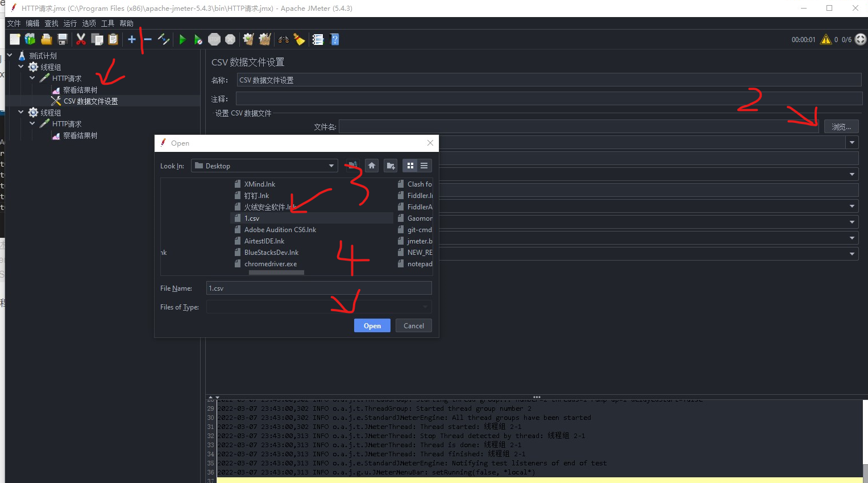Select 钉钉.lnk in the file list
This screenshot has width=868, height=483.
pos(256,195)
